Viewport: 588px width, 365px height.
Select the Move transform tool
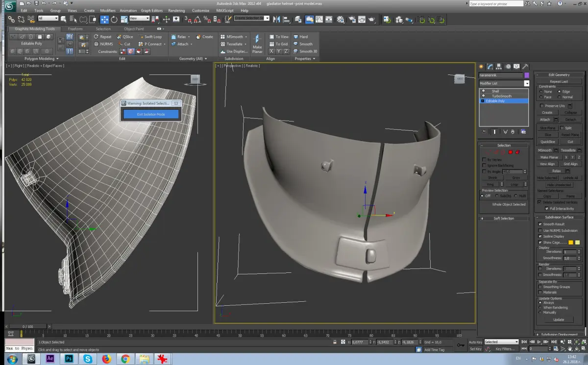coord(104,19)
